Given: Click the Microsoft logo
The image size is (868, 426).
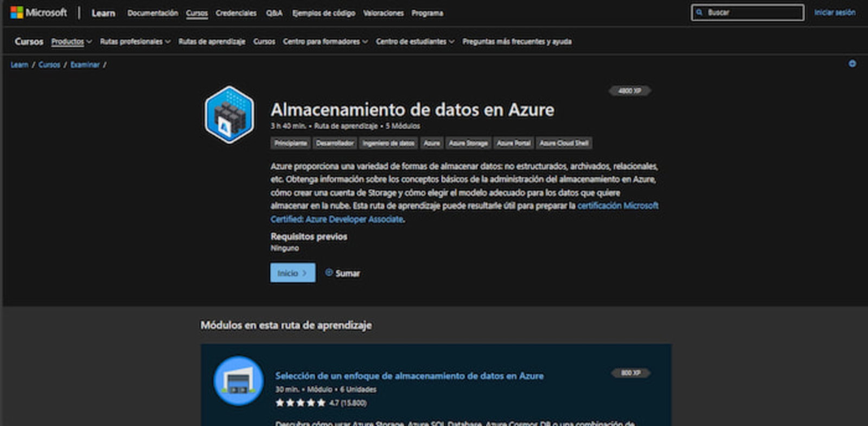Looking at the screenshot, I should [x=39, y=12].
